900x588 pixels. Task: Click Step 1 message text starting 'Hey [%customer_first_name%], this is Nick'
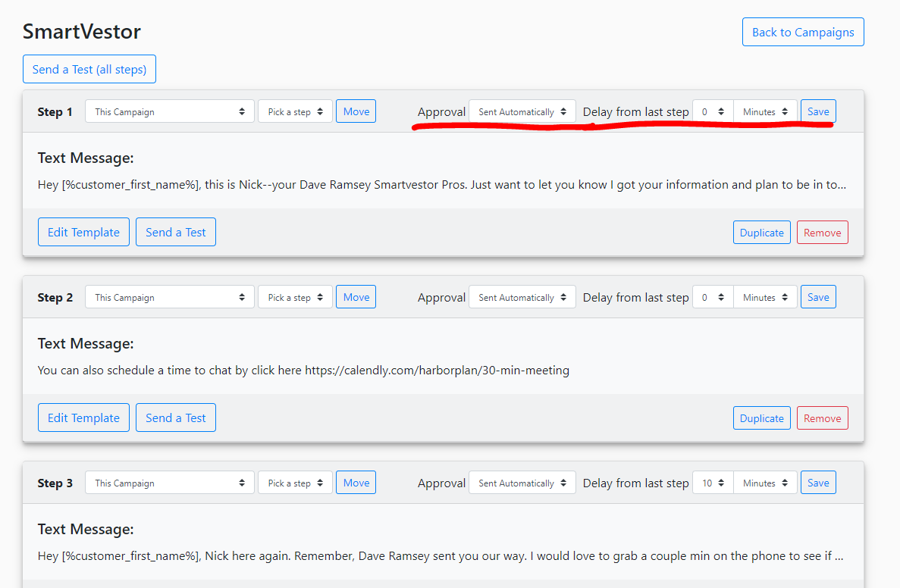(x=442, y=185)
